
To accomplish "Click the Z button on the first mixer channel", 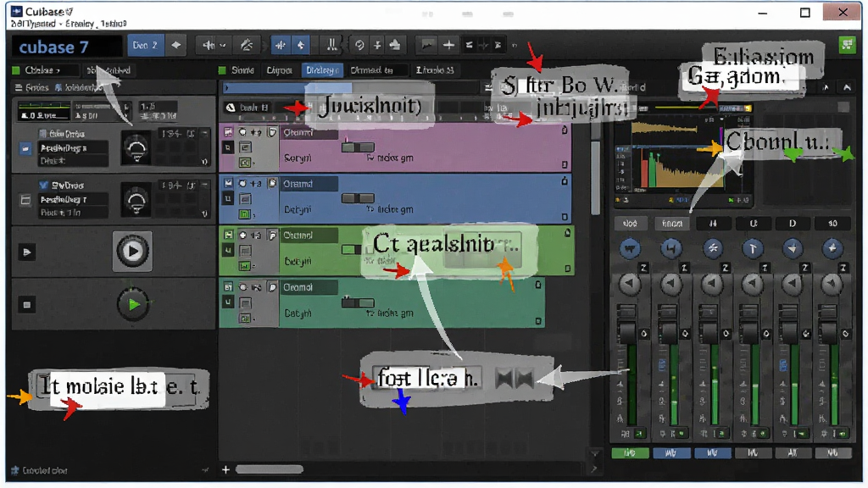I will (643, 268).
